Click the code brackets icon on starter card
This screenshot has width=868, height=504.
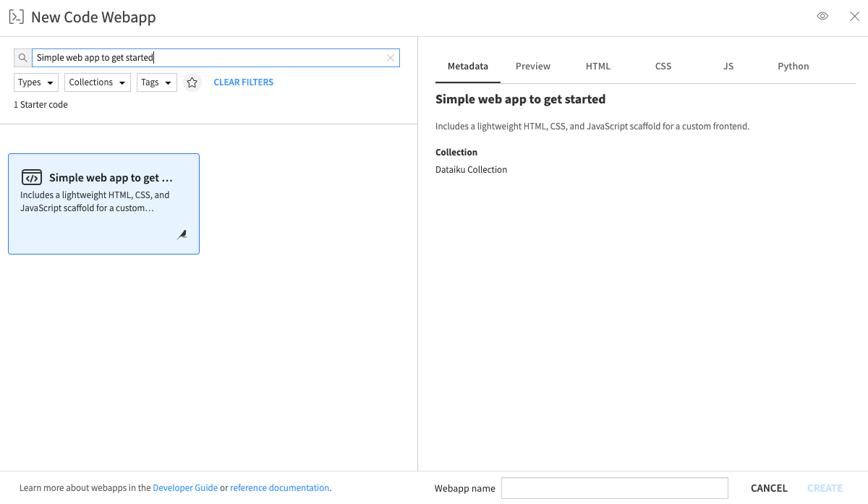32,178
